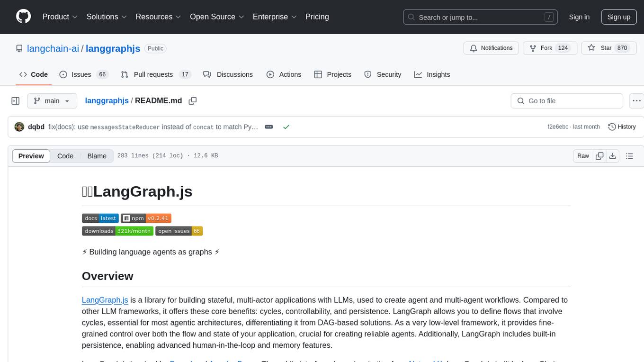The height and width of the screenshot is (362, 644).
Task: Copy the README.md file path
Action: tap(192, 101)
